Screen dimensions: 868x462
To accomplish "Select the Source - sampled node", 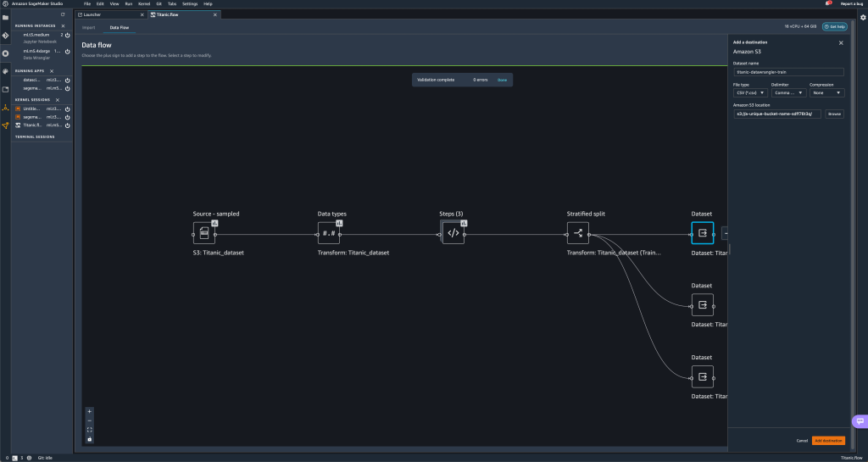I will point(203,233).
